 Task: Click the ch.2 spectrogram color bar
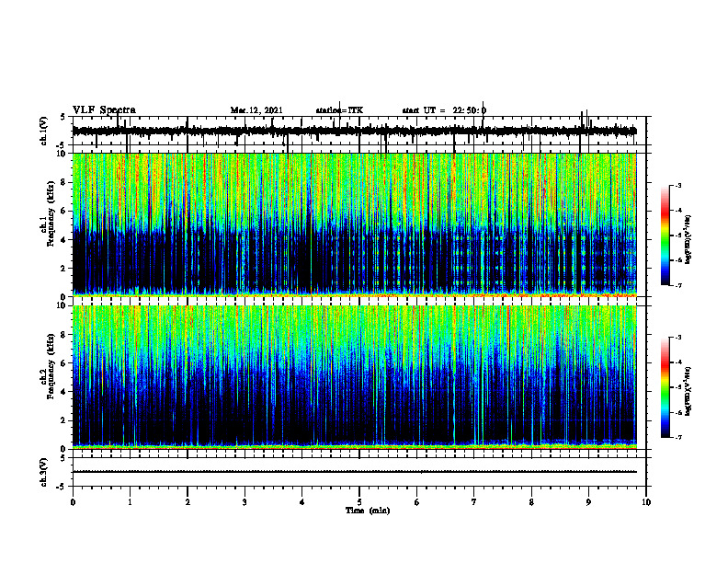click(x=665, y=387)
